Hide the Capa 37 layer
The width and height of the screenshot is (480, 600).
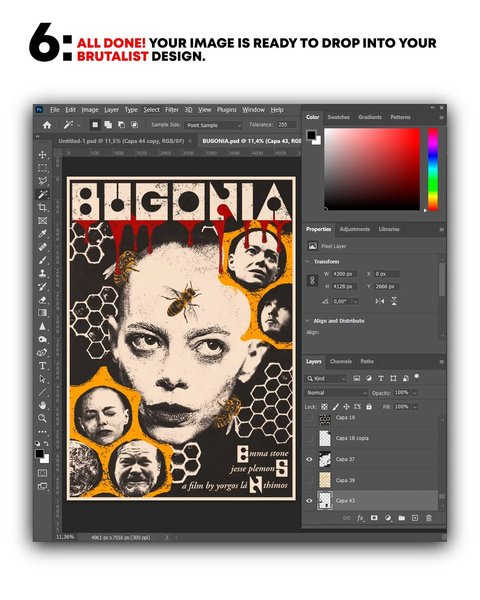pyautogui.click(x=309, y=459)
